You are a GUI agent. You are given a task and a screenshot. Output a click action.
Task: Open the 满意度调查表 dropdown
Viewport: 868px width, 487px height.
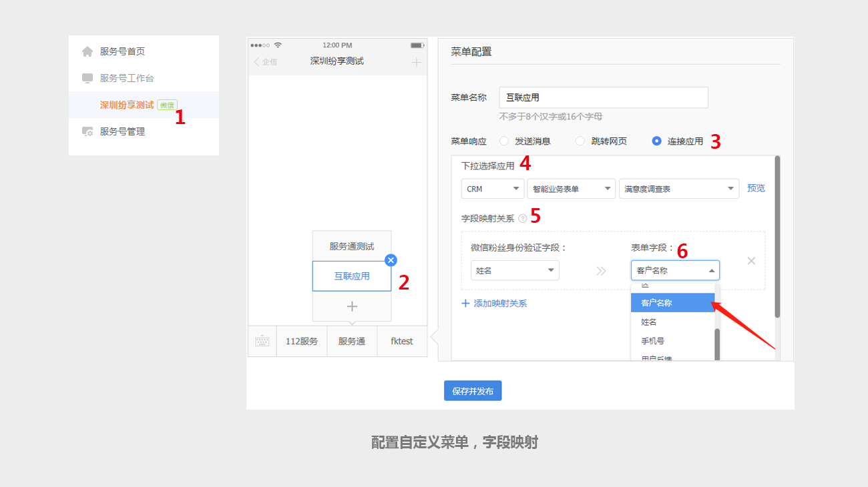678,189
